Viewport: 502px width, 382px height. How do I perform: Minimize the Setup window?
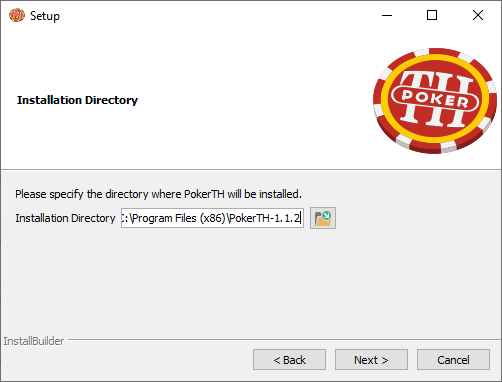[387, 15]
